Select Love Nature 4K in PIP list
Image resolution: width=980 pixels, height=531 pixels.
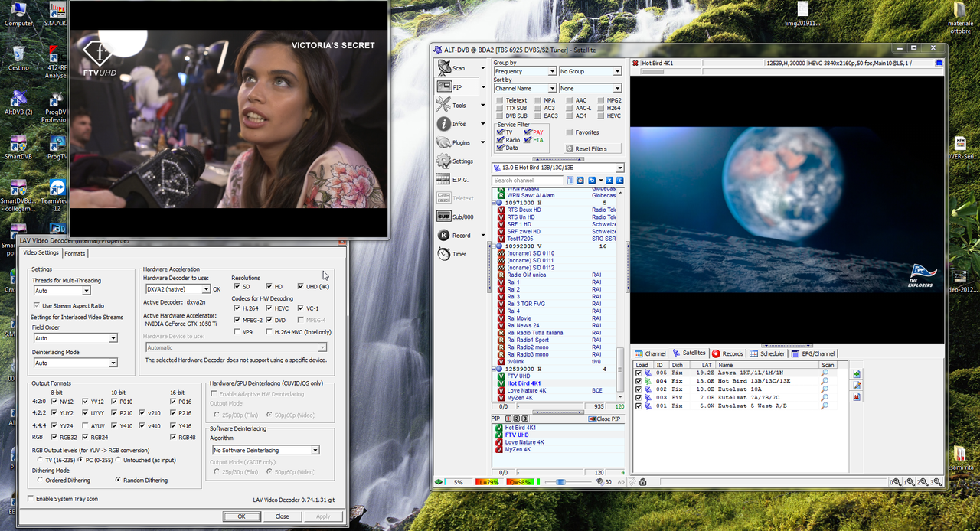(524, 442)
